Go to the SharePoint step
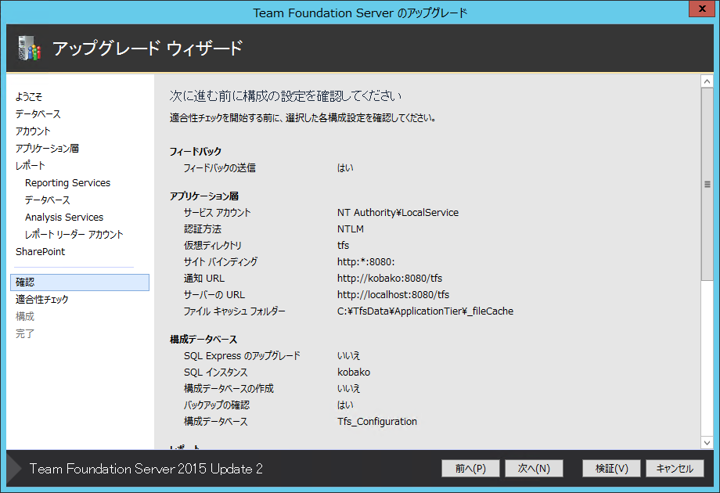Screen dimensions: 720x493 40,251
